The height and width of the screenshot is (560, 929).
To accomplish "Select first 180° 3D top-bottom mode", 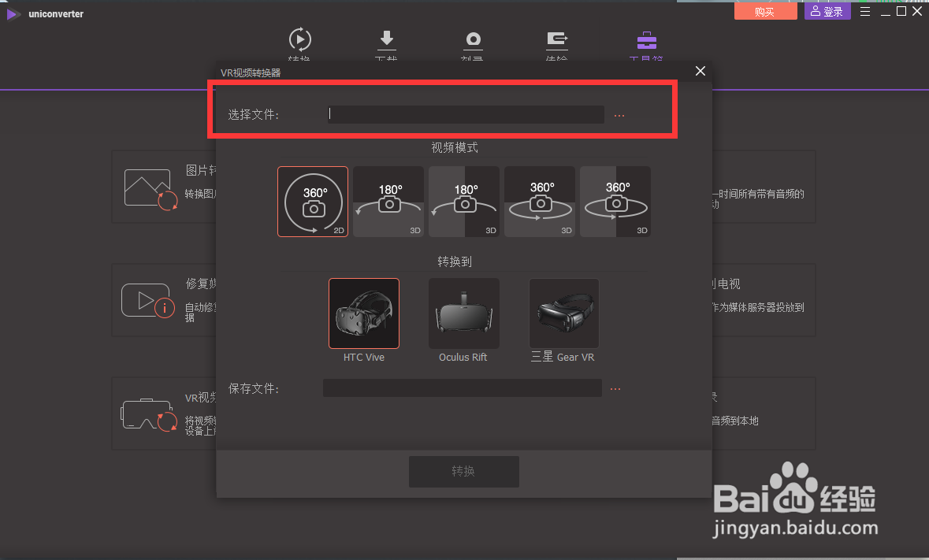I will tap(388, 202).
